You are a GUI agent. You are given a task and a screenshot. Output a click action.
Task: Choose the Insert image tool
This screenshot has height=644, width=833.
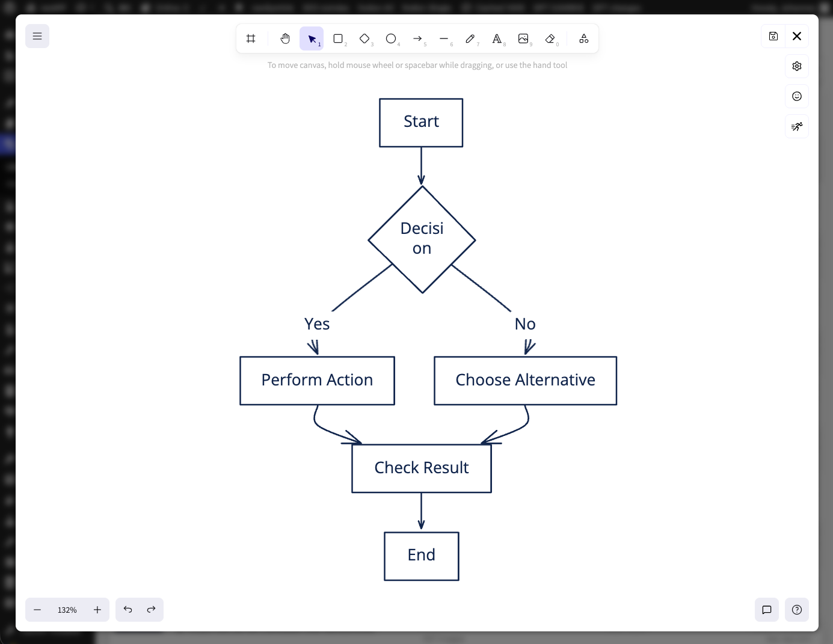pyautogui.click(x=523, y=38)
